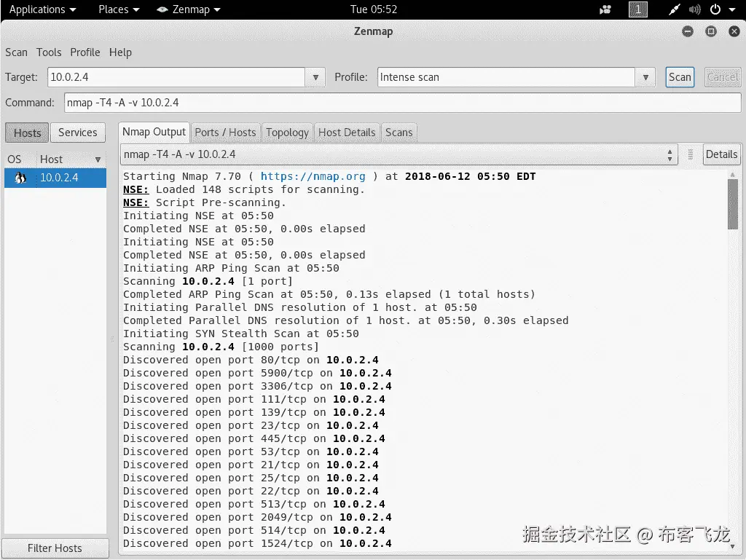Click the 'Discovered open port 1524/tcp' line

tap(257, 543)
